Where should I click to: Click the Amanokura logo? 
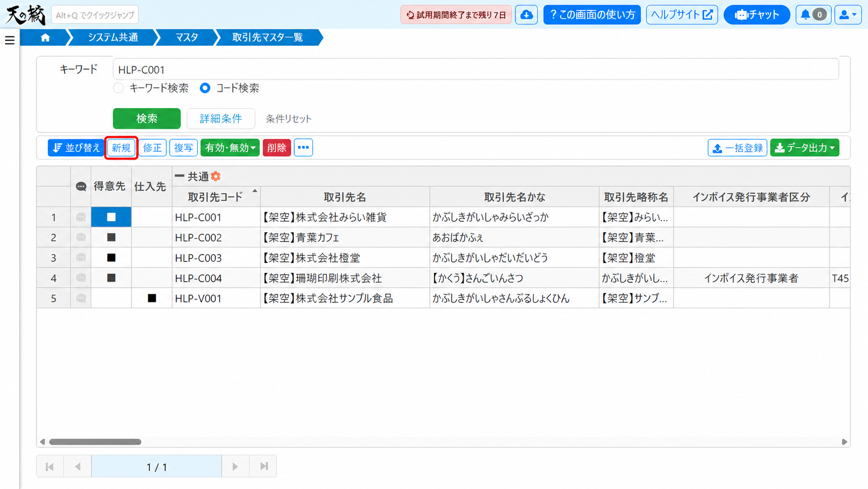click(x=25, y=15)
